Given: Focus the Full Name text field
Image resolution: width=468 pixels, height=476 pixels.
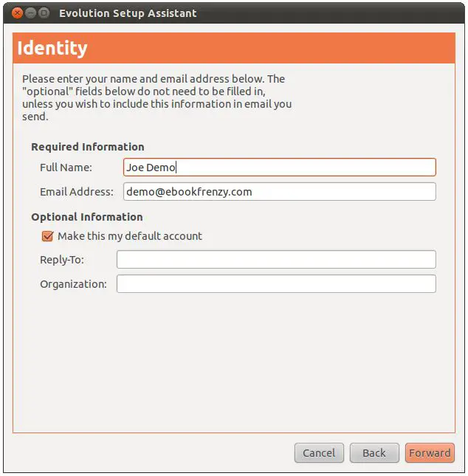Looking at the screenshot, I should tap(280, 168).
